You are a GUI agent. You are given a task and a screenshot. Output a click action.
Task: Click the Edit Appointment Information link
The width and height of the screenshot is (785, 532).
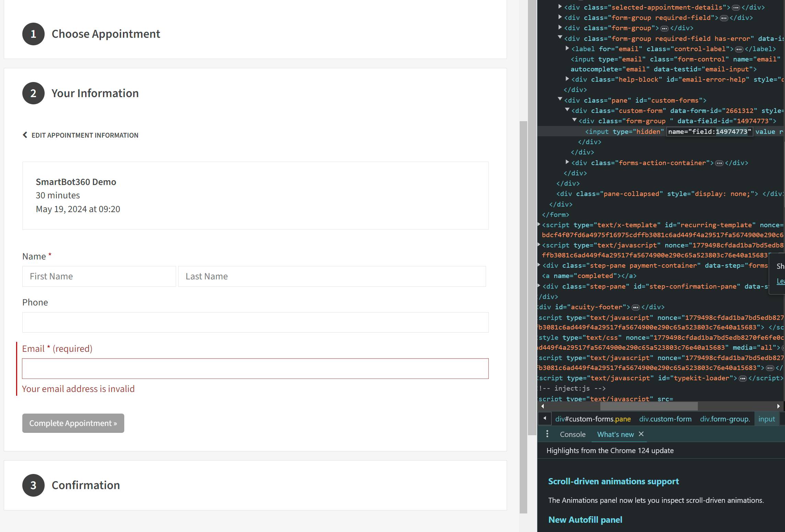click(85, 135)
